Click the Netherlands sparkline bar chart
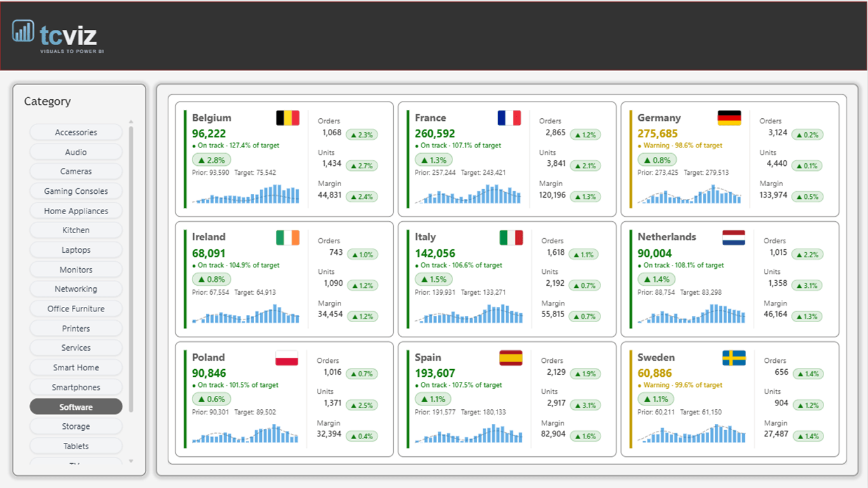 692,314
